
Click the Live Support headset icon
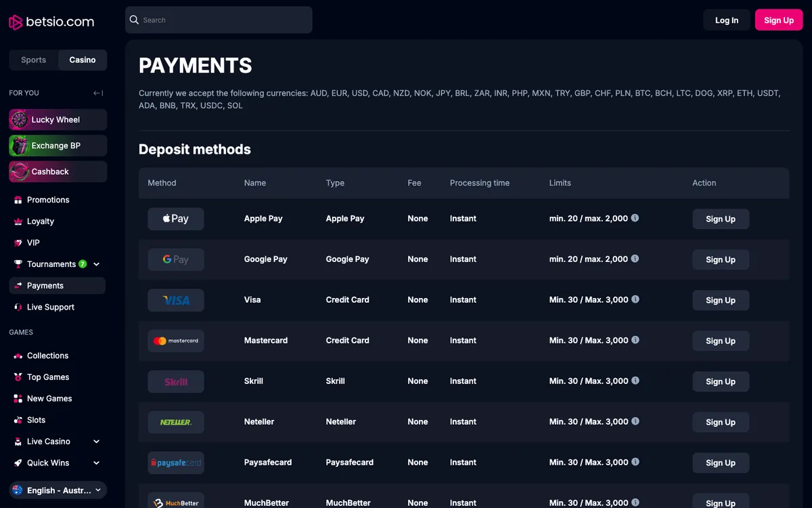tap(18, 307)
